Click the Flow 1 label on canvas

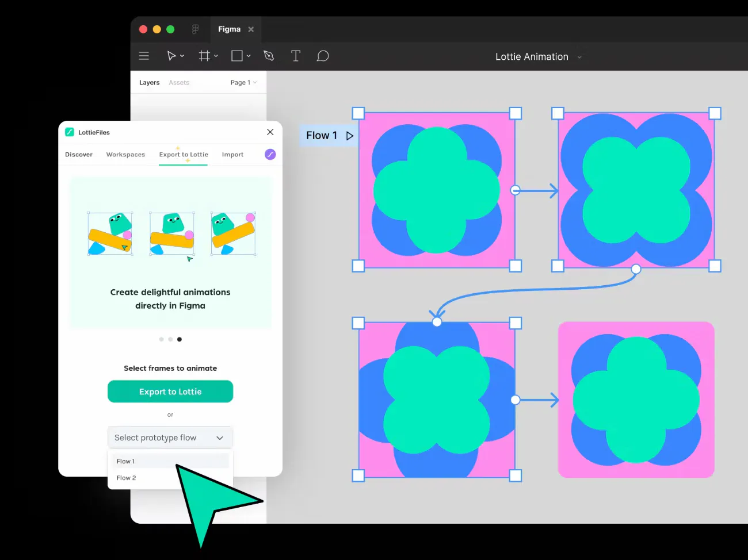[x=322, y=136]
